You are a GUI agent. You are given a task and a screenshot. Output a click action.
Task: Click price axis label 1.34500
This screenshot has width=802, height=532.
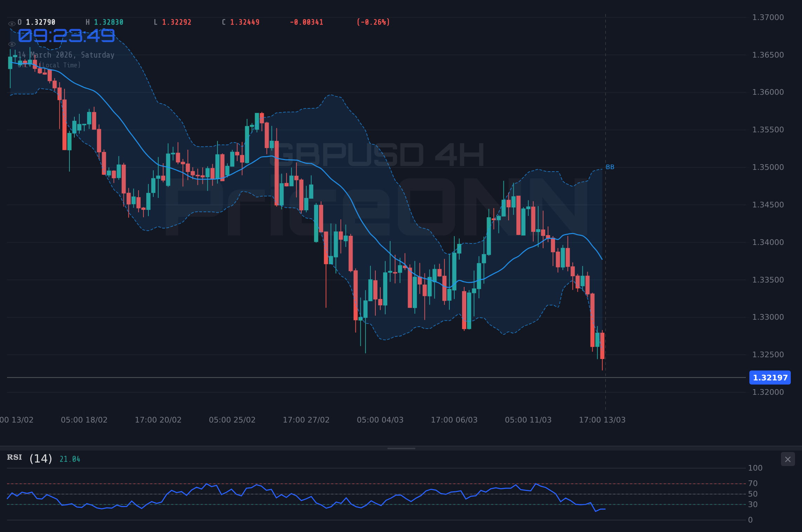[768, 205]
